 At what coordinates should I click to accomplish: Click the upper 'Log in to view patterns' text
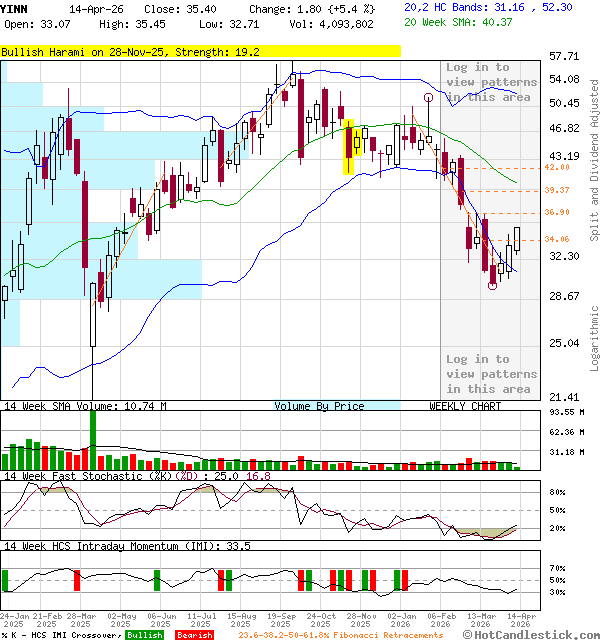(491, 82)
